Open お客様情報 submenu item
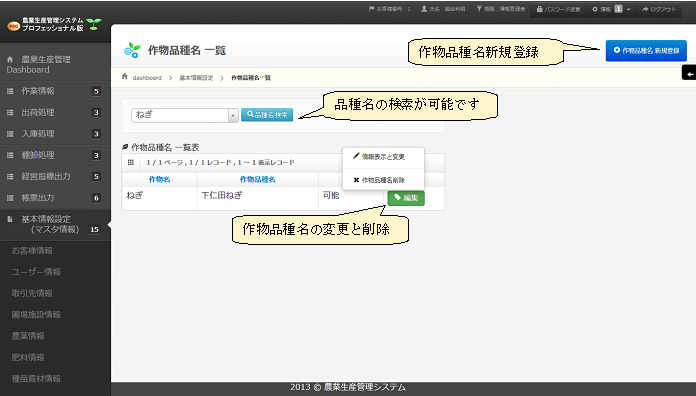This screenshot has height=396, width=696. point(55,251)
